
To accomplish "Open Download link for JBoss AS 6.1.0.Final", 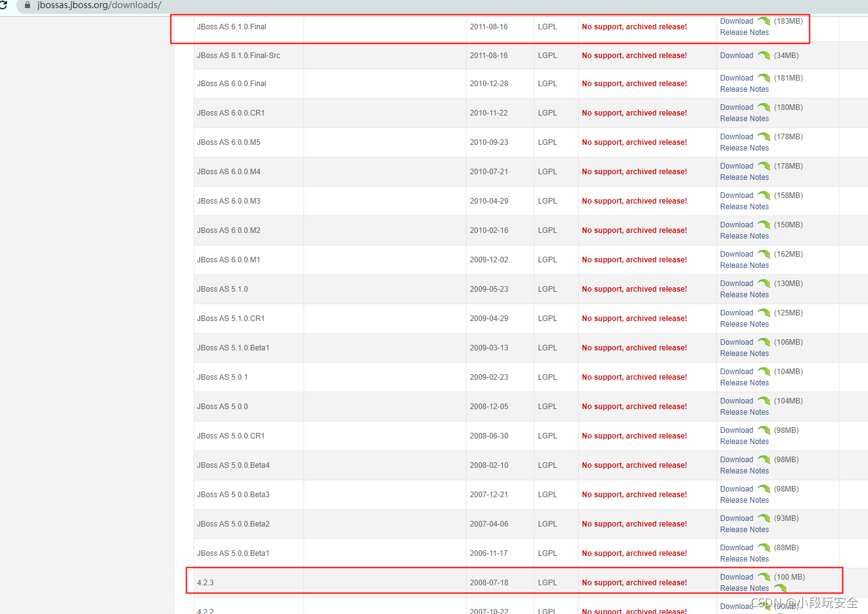I will (737, 21).
